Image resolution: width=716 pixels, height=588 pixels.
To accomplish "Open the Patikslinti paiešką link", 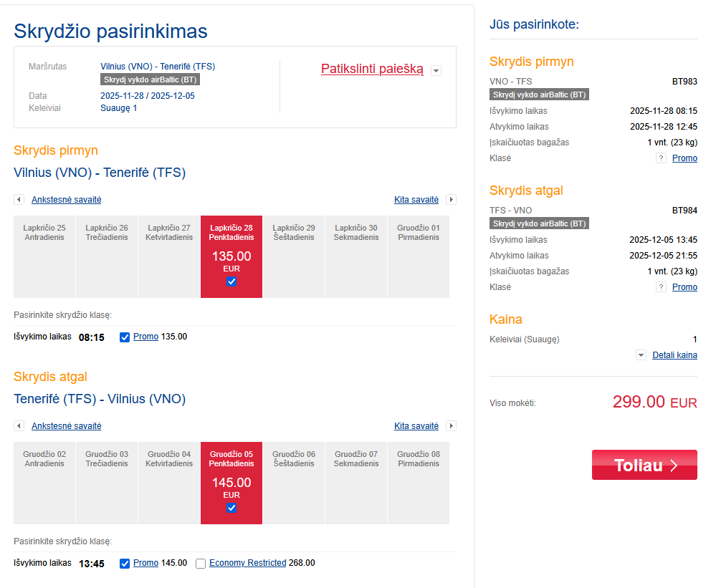I will click(372, 69).
